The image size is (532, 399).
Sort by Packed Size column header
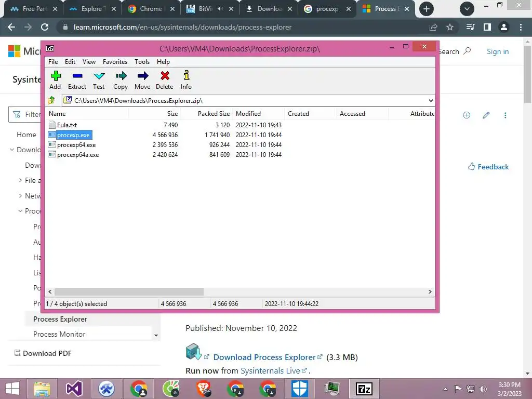click(x=206, y=114)
